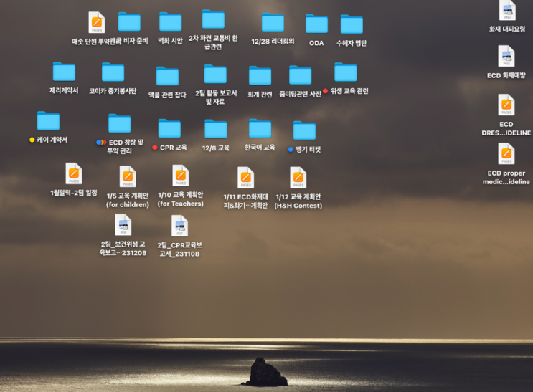Screen dimensions: 533x392
Task: Select the 1/5 교육 계획안 (for children) document
Action: (x=128, y=176)
